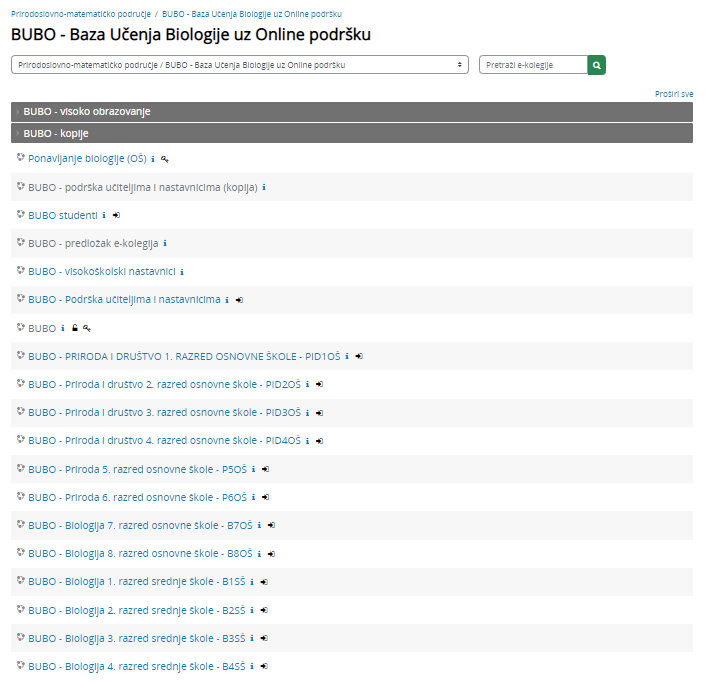Click self-enrolment icon beside BUBO studenti
Screen dimensions: 721x682
click(116, 215)
